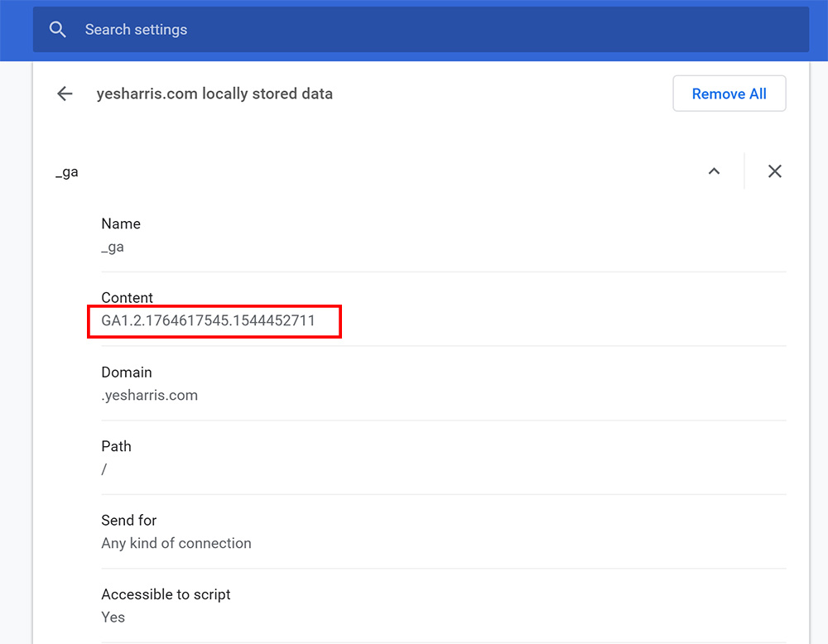828x644 pixels.
Task: Select the Name value _ga
Action: pyautogui.click(x=113, y=247)
